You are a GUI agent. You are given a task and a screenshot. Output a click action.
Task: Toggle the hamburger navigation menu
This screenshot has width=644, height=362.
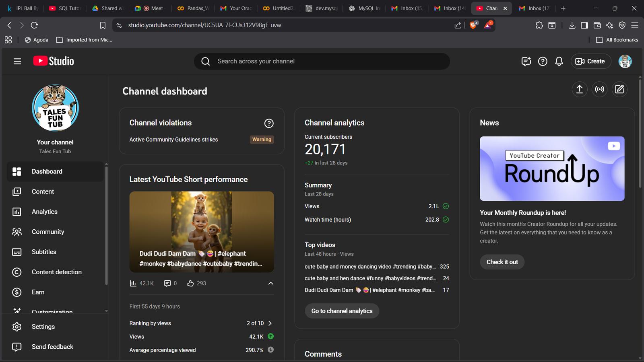click(17, 61)
